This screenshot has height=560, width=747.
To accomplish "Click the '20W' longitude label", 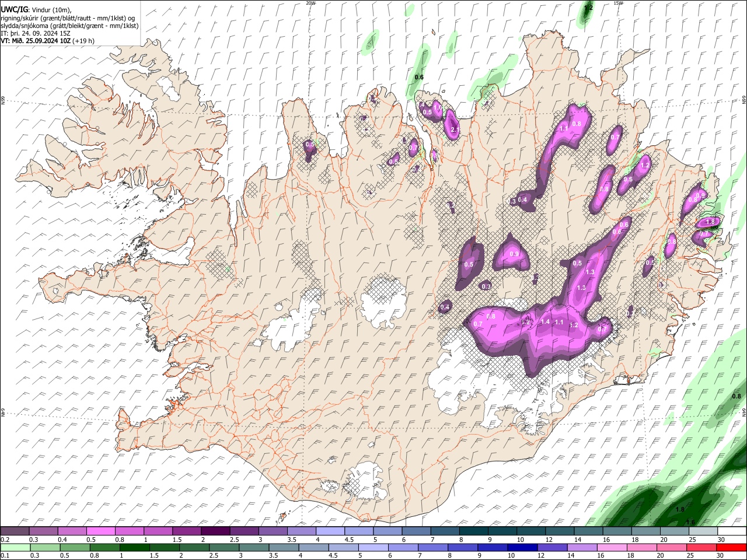I will pyautogui.click(x=310, y=3).
